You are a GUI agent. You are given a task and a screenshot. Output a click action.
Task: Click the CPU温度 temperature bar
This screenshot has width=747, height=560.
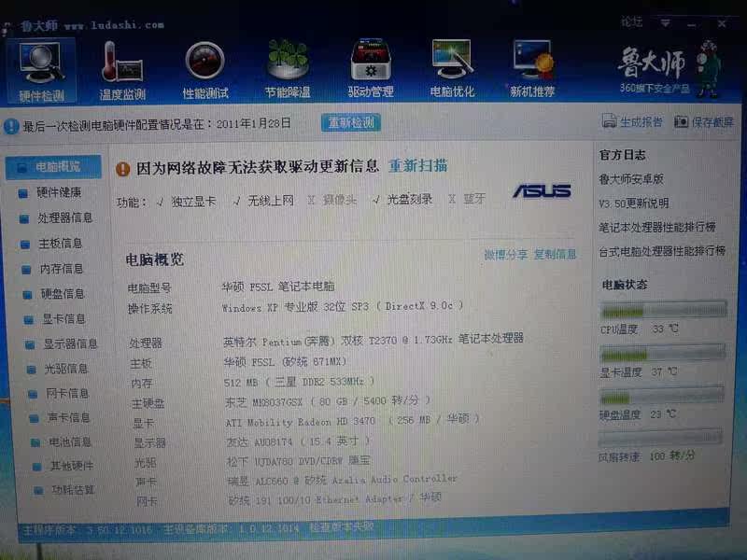coord(662,311)
